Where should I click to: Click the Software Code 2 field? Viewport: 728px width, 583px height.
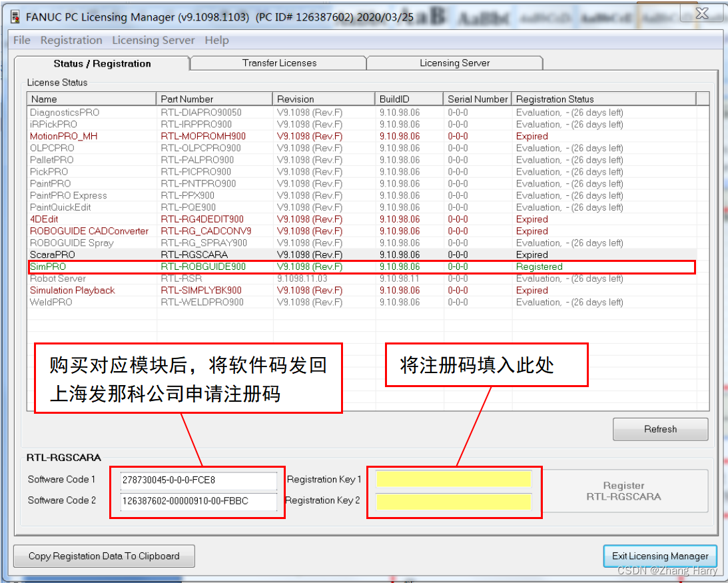(x=198, y=501)
